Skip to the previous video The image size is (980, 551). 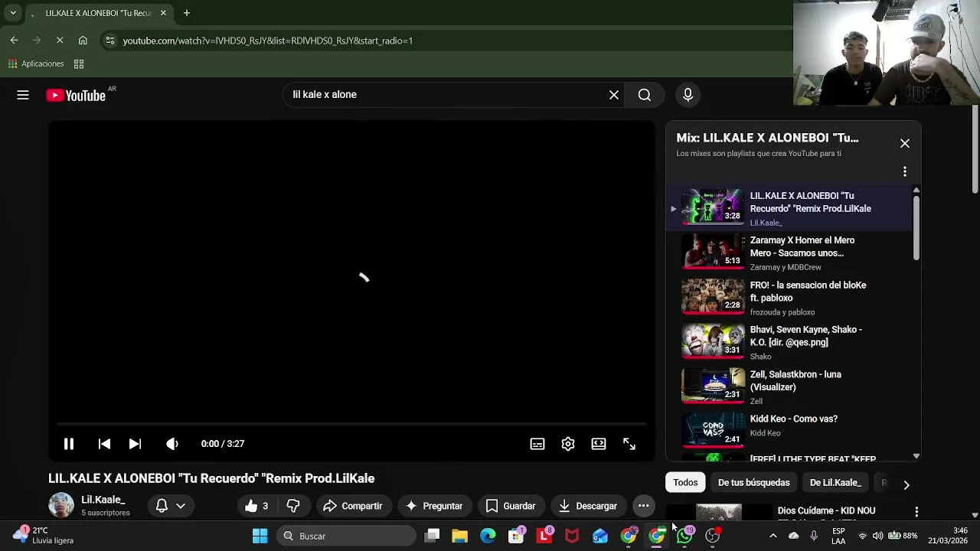pyautogui.click(x=104, y=444)
